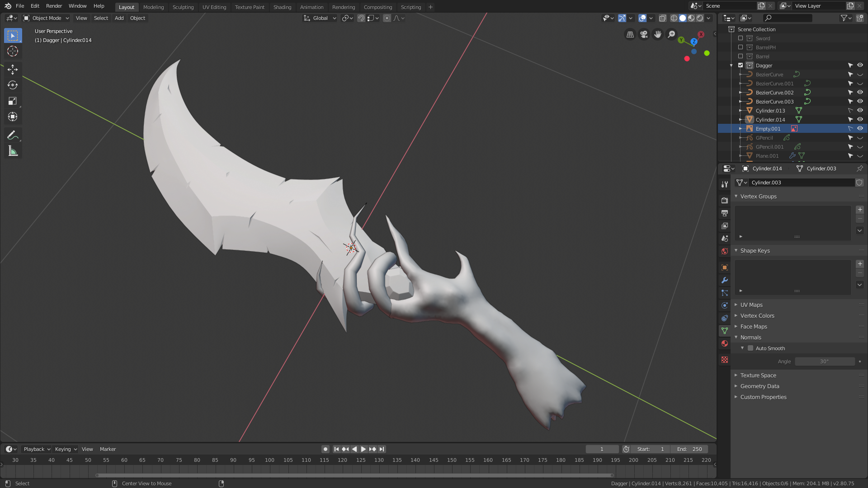Open the Material properties tab icon

point(725,343)
